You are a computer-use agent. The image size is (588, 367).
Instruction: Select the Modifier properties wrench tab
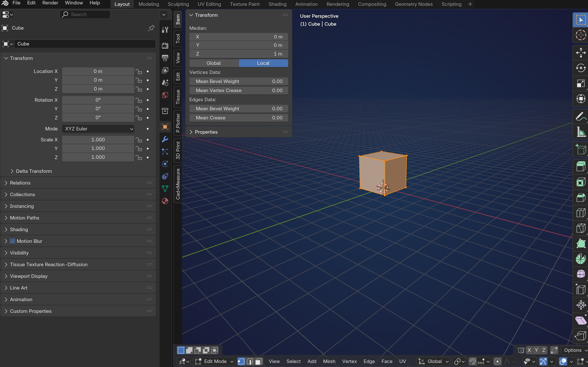pos(165,139)
